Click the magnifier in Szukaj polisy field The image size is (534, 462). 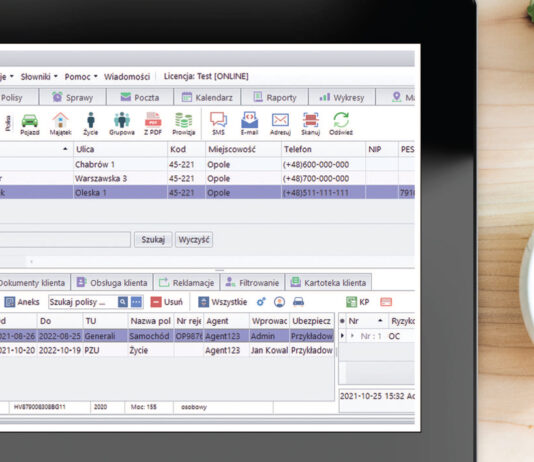tap(123, 302)
